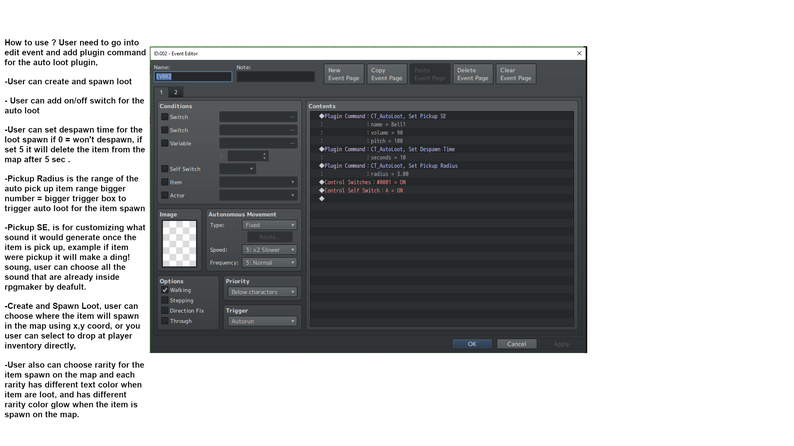Focus the Note input field
The image size is (794, 446).
click(275, 76)
